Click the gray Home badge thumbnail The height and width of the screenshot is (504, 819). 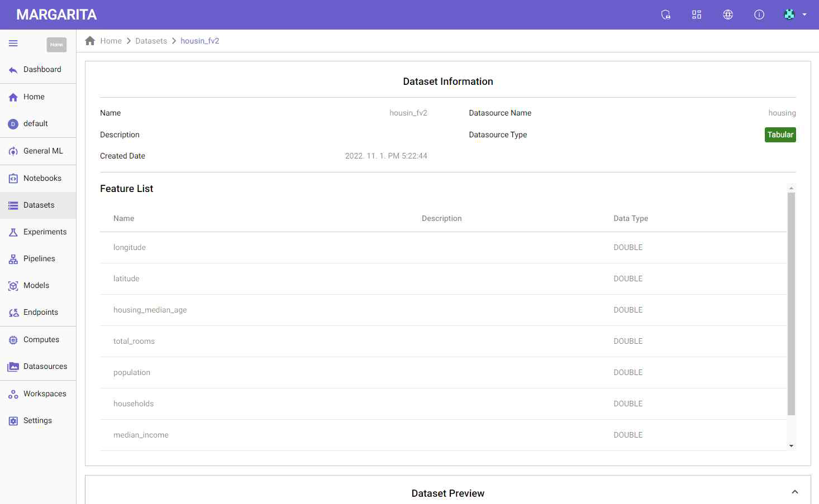(x=56, y=45)
